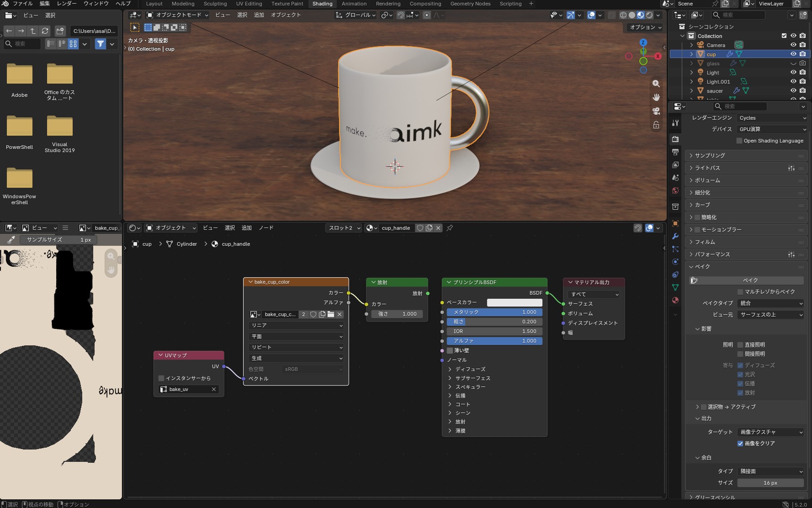Click the ベースカラー white color swatch
Screen dimensions: 812x508
(x=515, y=303)
